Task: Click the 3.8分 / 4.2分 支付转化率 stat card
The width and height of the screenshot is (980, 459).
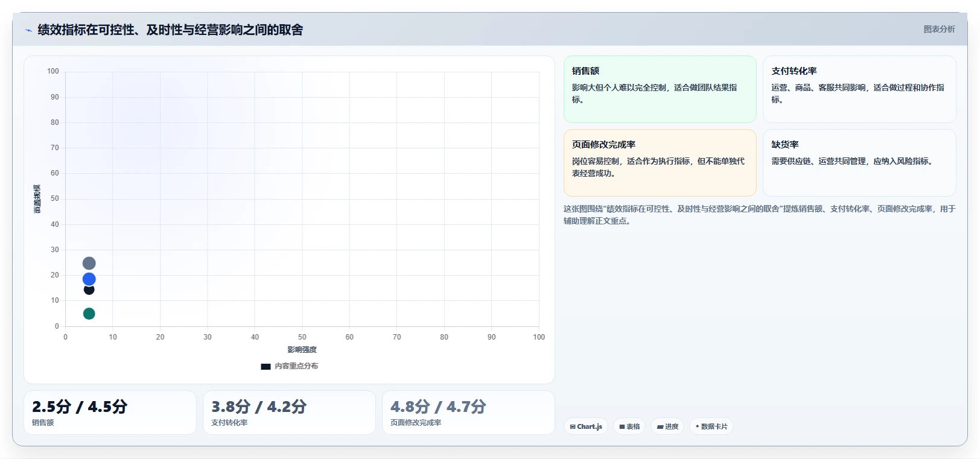Action: point(289,413)
